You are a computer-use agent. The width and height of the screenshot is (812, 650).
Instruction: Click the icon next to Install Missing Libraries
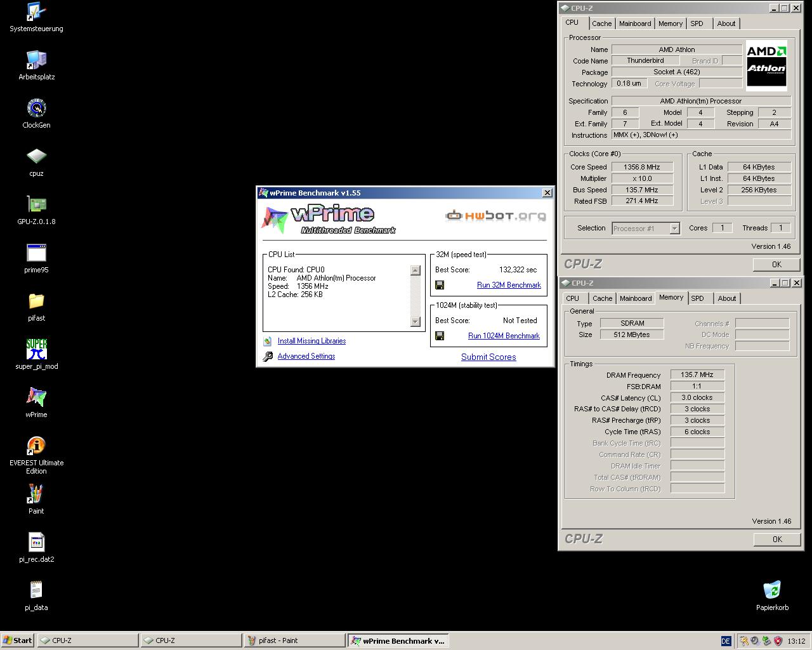pyautogui.click(x=268, y=342)
